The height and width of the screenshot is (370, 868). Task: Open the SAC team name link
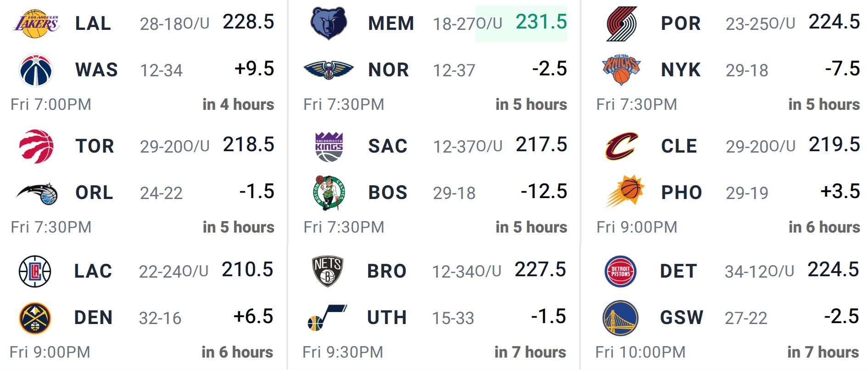[x=387, y=146]
